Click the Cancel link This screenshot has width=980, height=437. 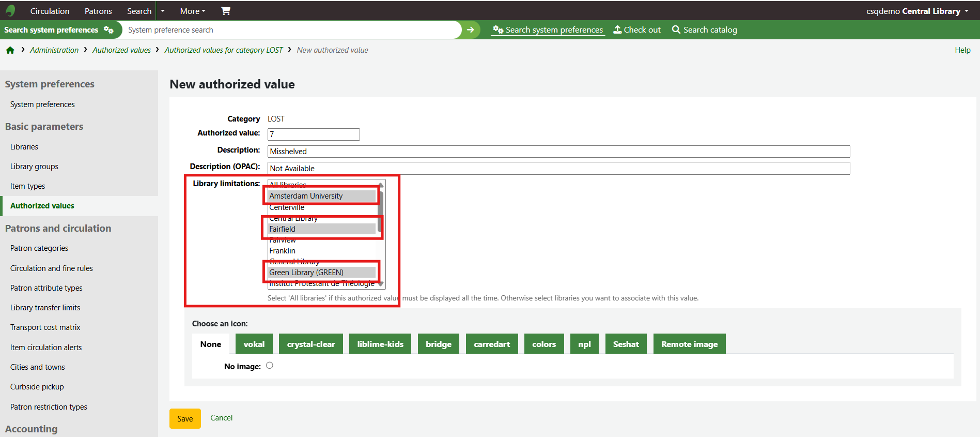pyautogui.click(x=221, y=418)
